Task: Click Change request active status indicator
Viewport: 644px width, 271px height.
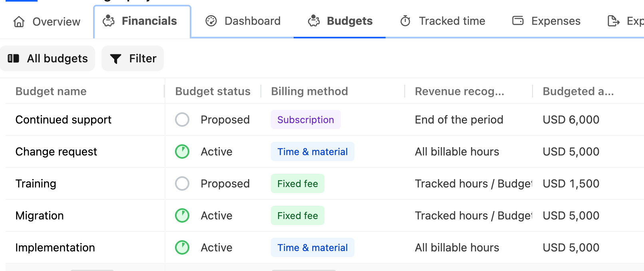Action: point(182,151)
